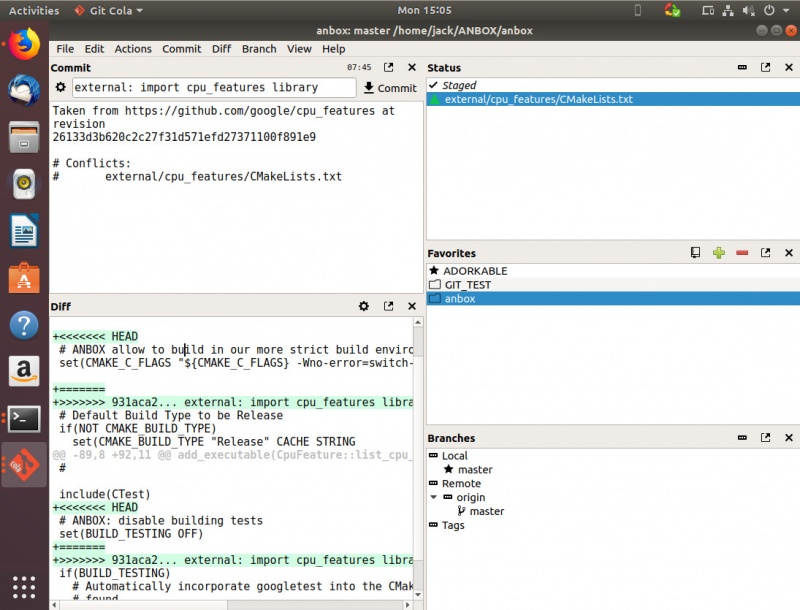The width and height of the screenshot is (800, 610).
Task: Select staged file CMakeLists.txt
Action: pyautogui.click(x=538, y=100)
